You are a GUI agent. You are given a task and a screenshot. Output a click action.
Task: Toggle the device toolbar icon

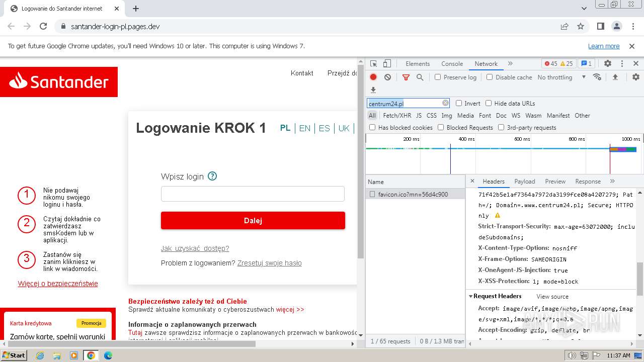[387, 64]
